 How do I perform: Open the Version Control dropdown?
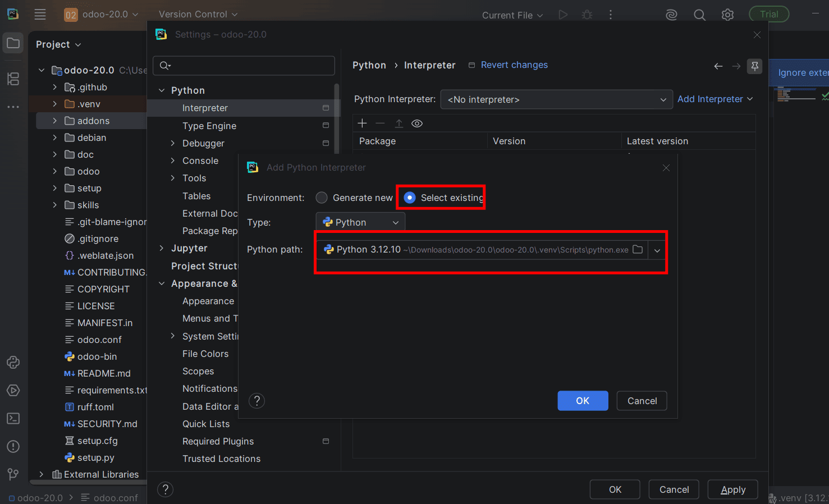(x=198, y=14)
